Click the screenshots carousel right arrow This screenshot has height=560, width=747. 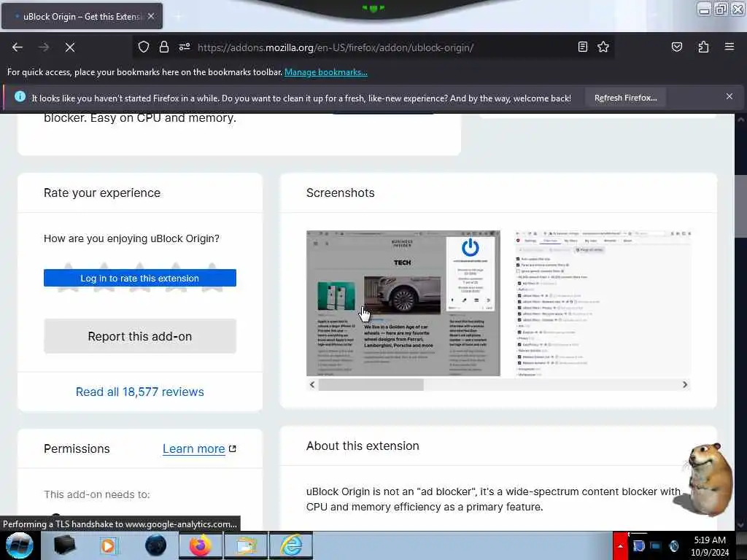click(x=684, y=385)
